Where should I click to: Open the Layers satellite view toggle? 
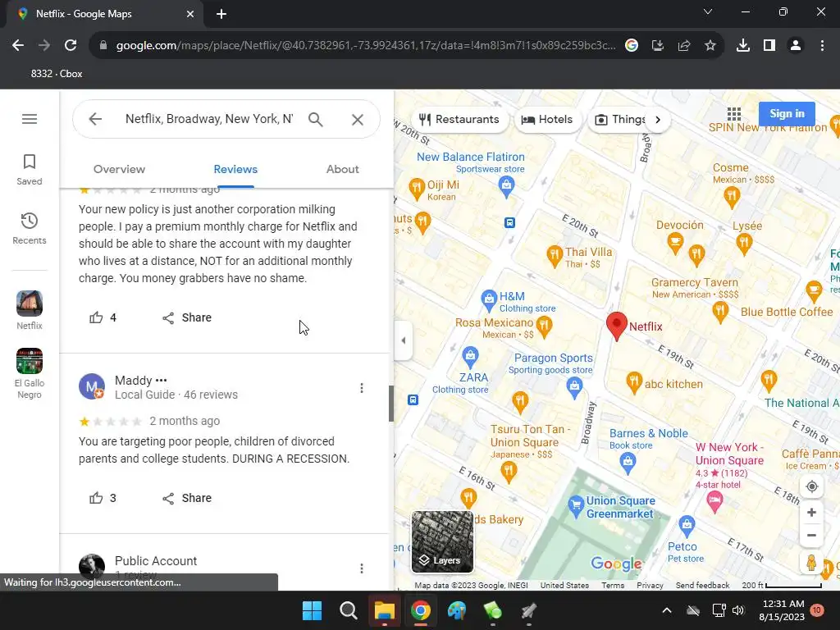(442, 541)
